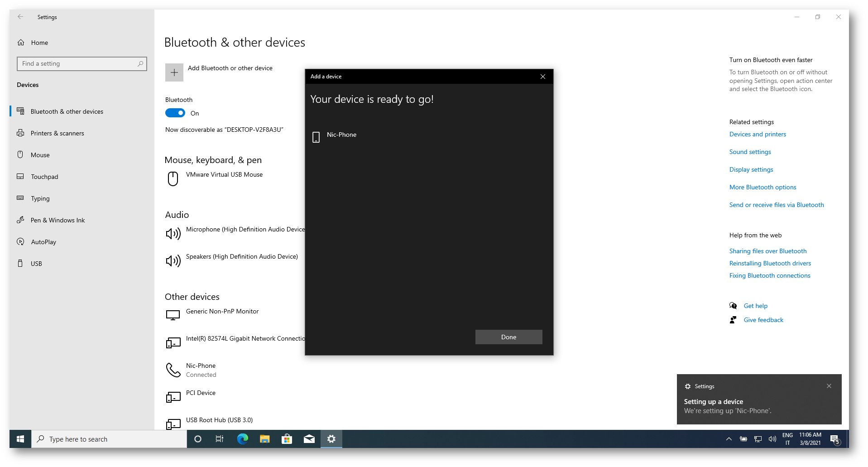Close the Add a device dialog
The width and height of the screenshot is (868, 467).
tap(542, 77)
